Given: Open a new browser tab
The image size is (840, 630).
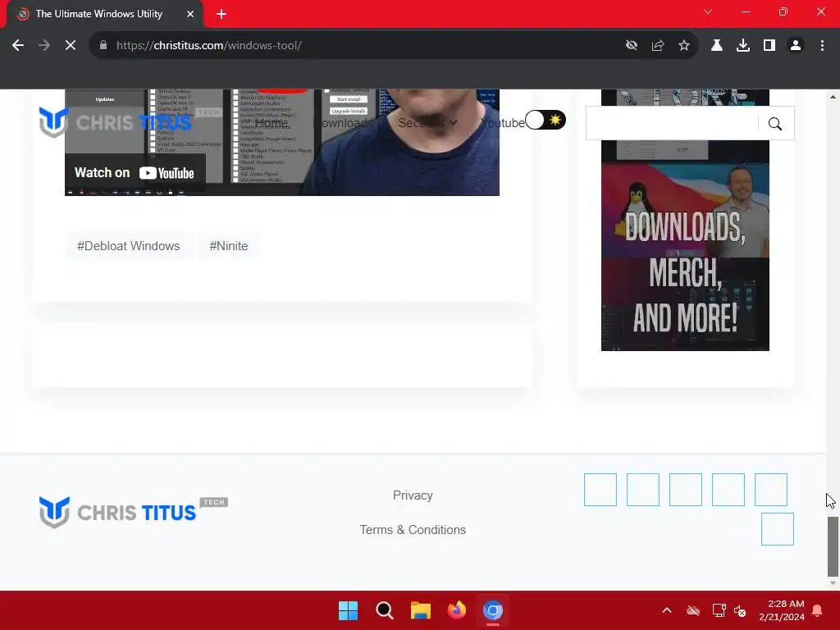Looking at the screenshot, I should coord(221,14).
